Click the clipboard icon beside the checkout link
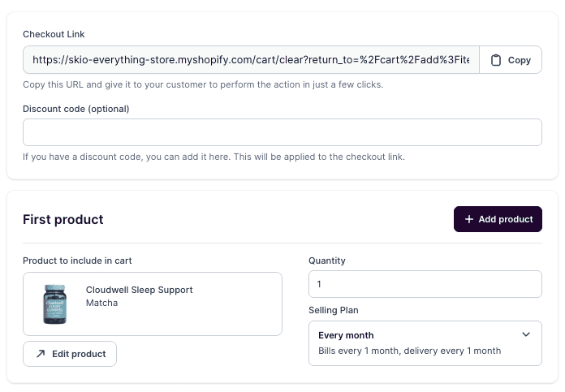The width and height of the screenshot is (565, 392). (496, 60)
